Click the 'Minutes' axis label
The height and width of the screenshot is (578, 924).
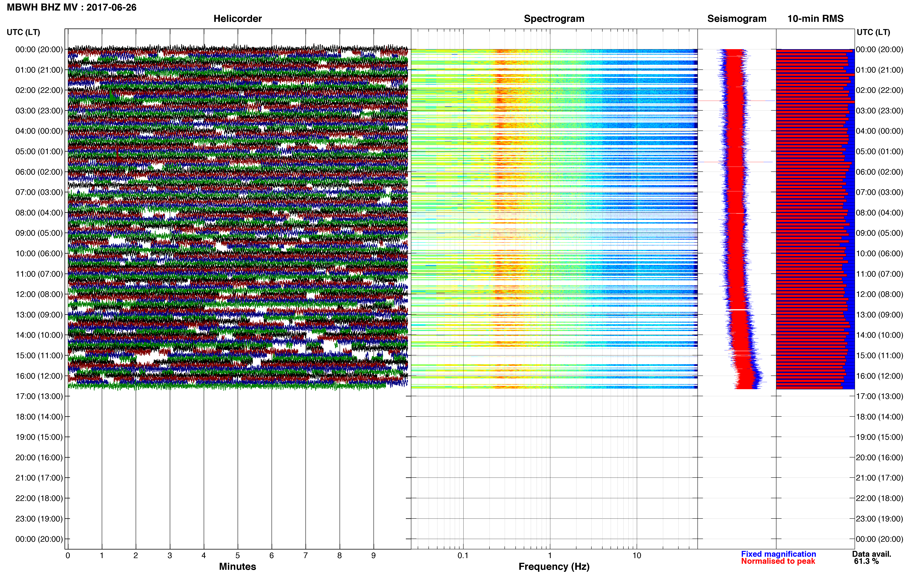238,566
